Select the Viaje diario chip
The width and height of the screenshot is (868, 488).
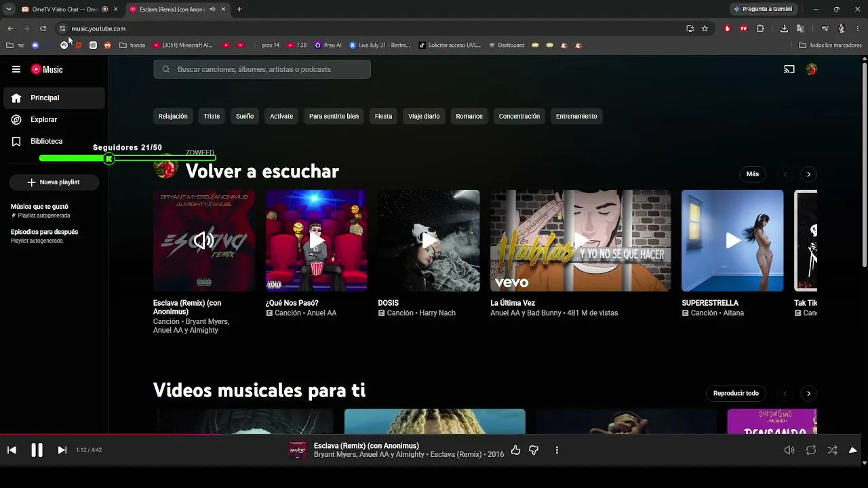pyautogui.click(x=424, y=116)
